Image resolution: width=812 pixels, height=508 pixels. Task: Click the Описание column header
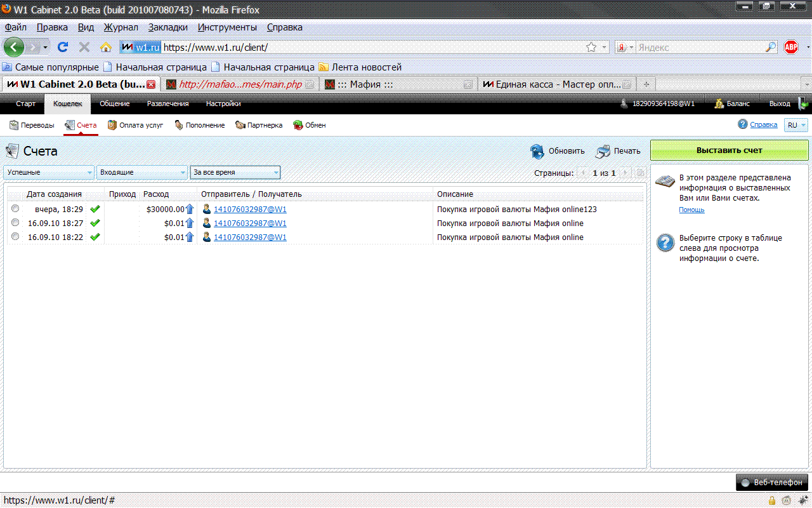pyautogui.click(x=455, y=194)
